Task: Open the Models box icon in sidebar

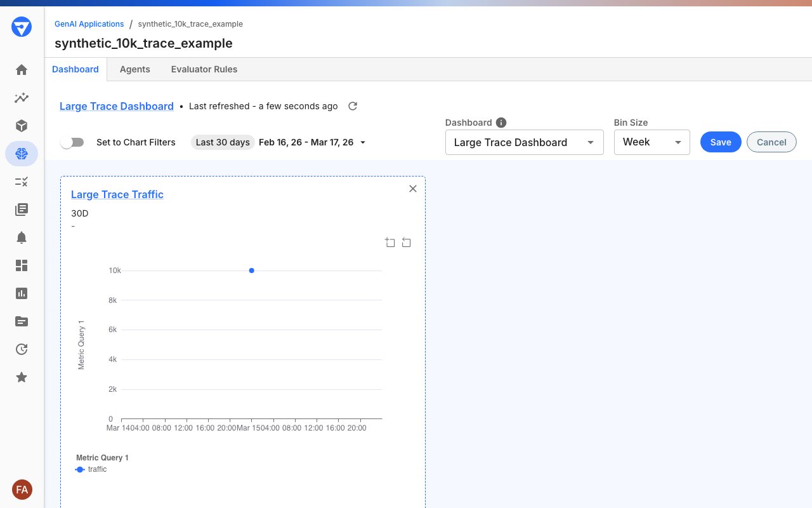Action: point(21,126)
